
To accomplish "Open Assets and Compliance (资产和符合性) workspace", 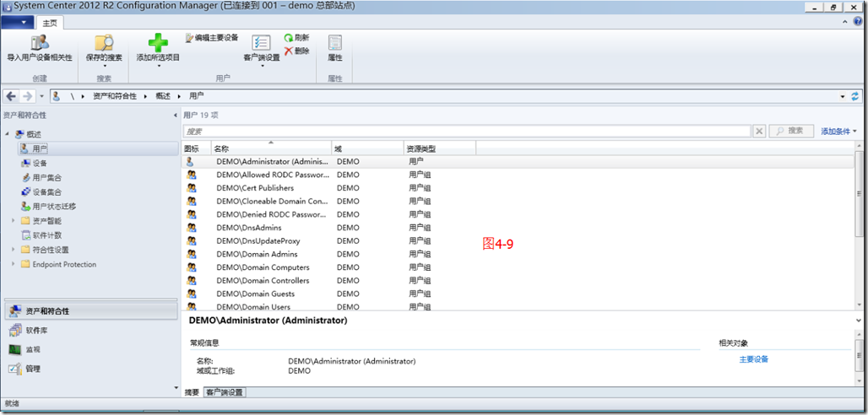I will tap(91, 311).
